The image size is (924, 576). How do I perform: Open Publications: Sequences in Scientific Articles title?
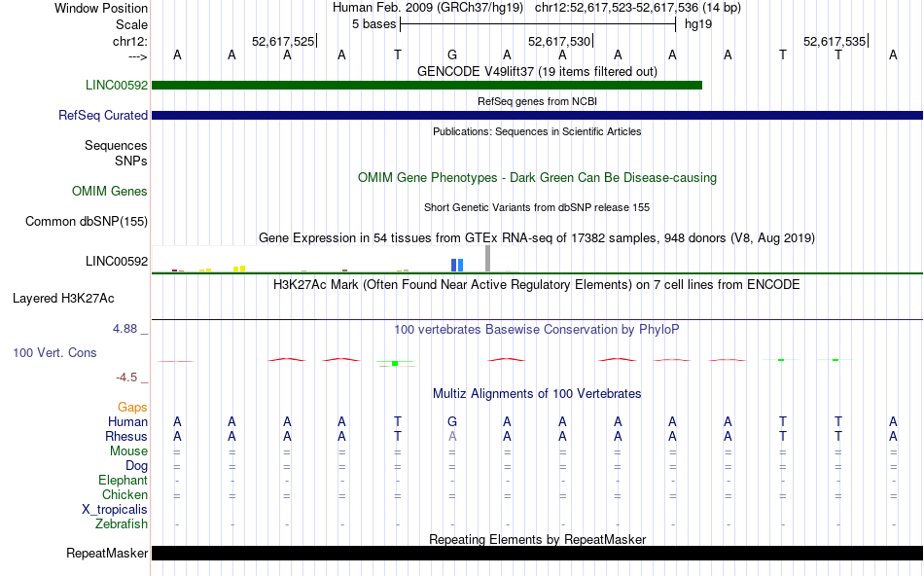pyautogui.click(x=538, y=131)
